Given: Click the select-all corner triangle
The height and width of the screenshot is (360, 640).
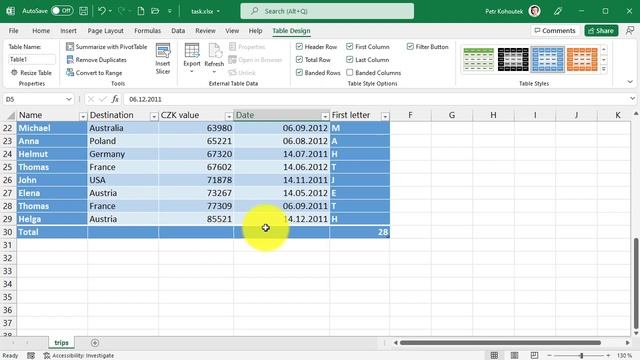Looking at the screenshot, I should click(x=11, y=116).
